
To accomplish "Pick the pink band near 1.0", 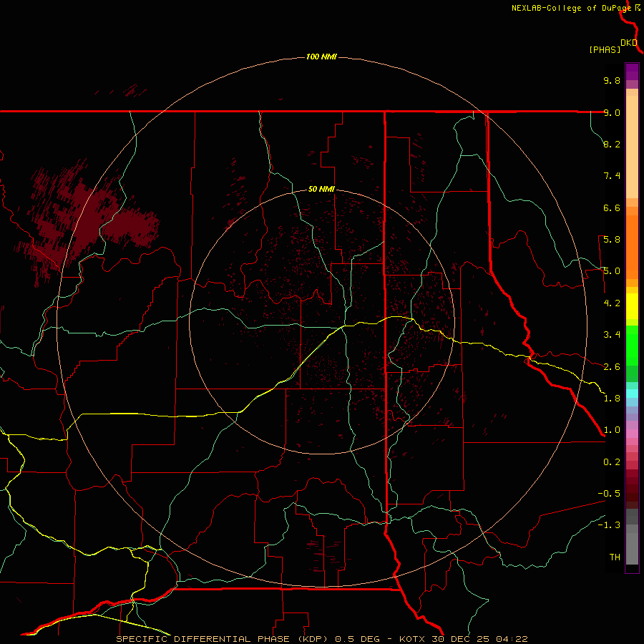I will click(632, 434).
